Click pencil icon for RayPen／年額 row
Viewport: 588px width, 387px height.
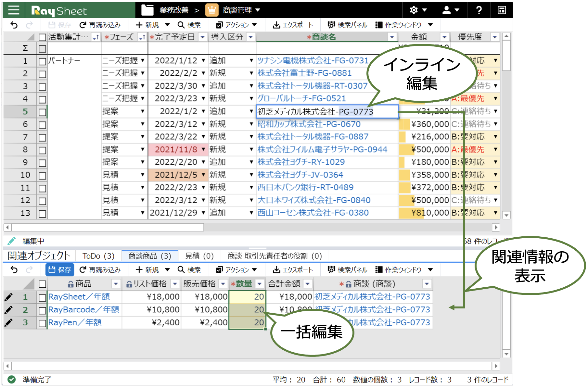[9, 322]
